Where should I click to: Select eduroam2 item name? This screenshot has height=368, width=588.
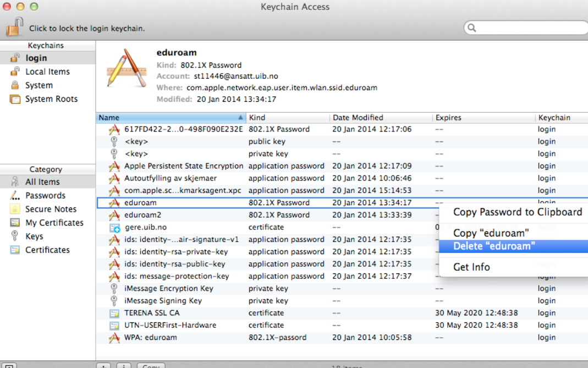pos(142,215)
